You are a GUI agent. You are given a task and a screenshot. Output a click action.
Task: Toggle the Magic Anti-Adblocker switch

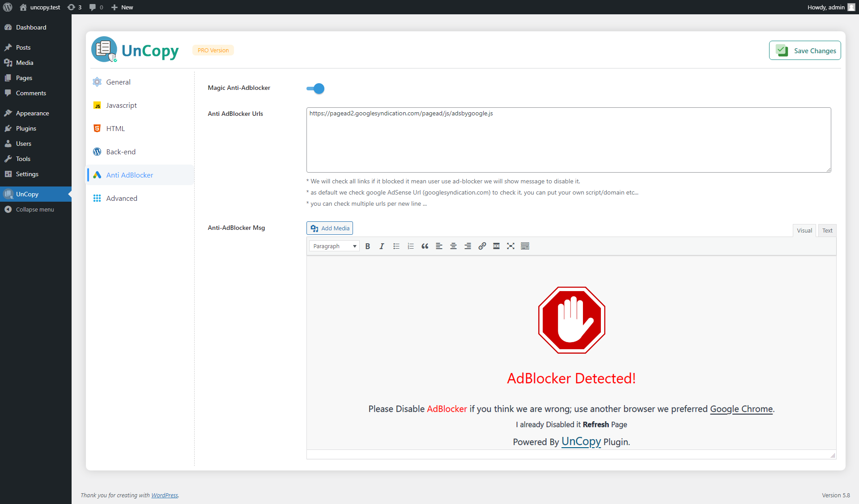[x=315, y=89]
